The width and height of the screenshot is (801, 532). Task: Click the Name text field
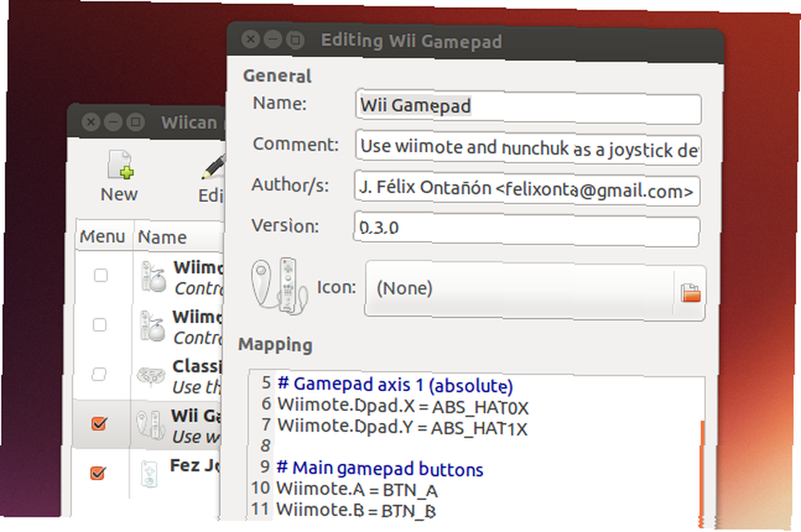pos(528,107)
